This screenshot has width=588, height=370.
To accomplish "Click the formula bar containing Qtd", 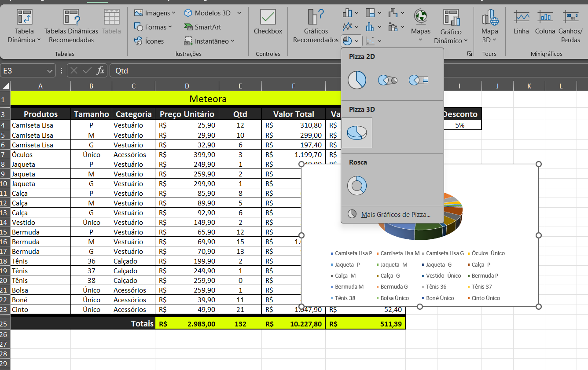I will [x=348, y=70].
